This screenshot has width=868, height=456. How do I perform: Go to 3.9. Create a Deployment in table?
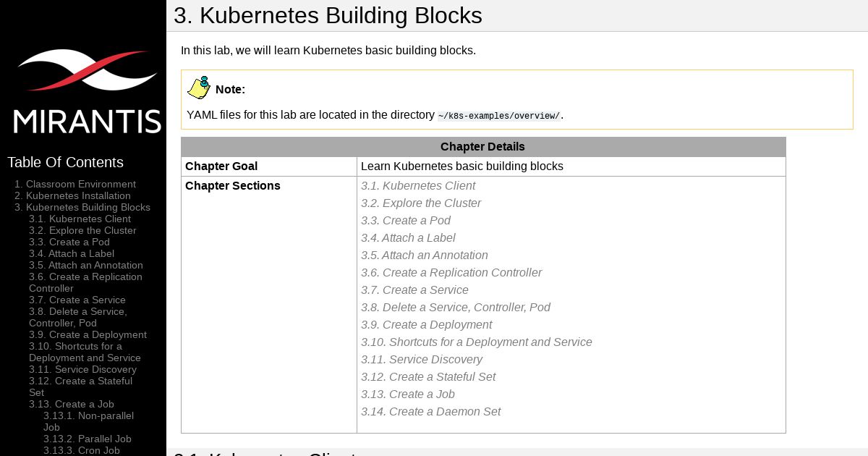(x=427, y=325)
